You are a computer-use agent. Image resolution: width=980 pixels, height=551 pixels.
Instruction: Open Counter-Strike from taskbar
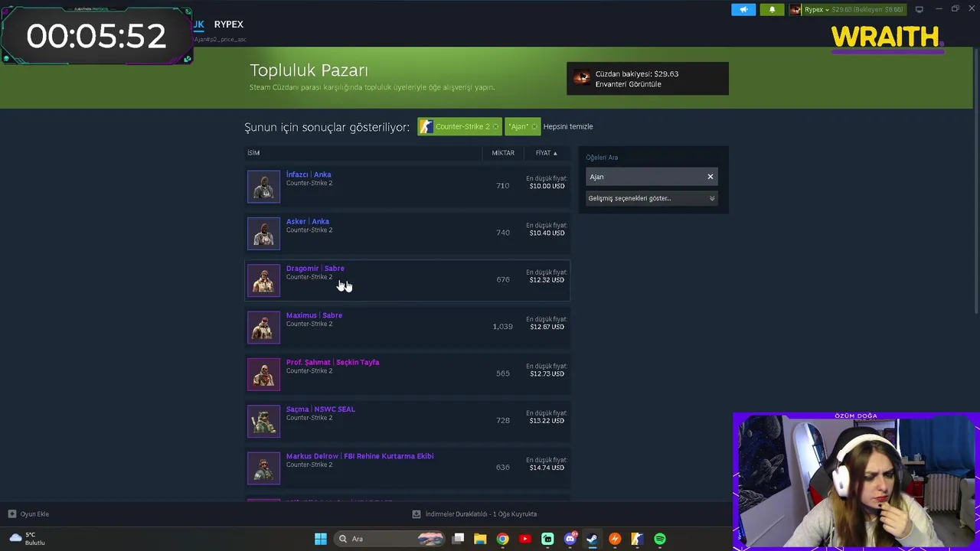coord(637,539)
